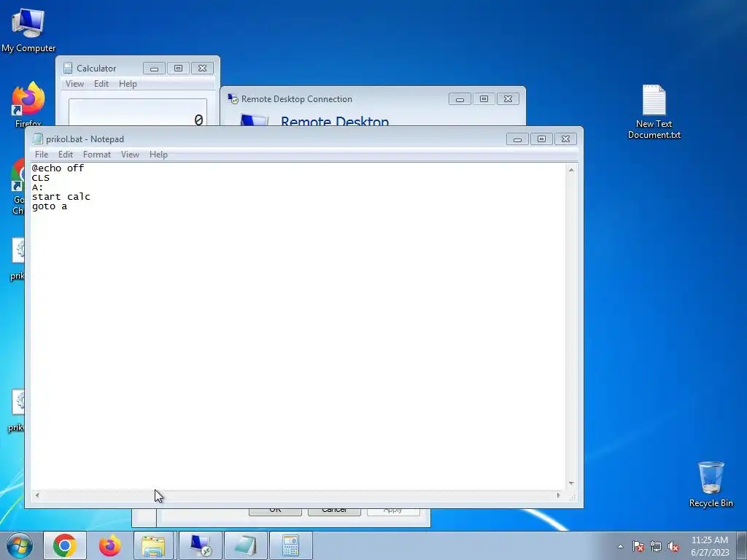The width and height of the screenshot is (747, 560).
Task: Click the "A:" label line in Notepad
Action: tap(37, 187)
